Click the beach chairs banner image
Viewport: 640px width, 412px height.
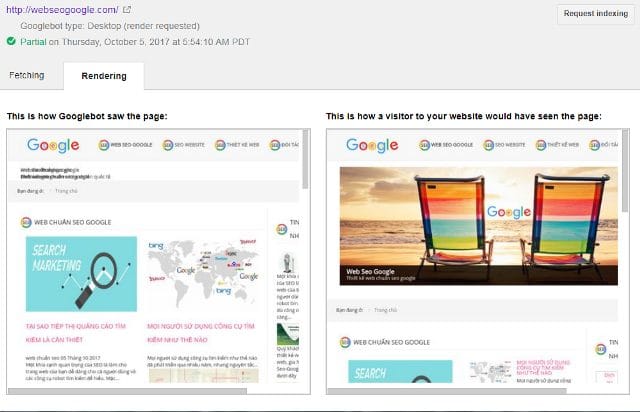coord(478,226)
